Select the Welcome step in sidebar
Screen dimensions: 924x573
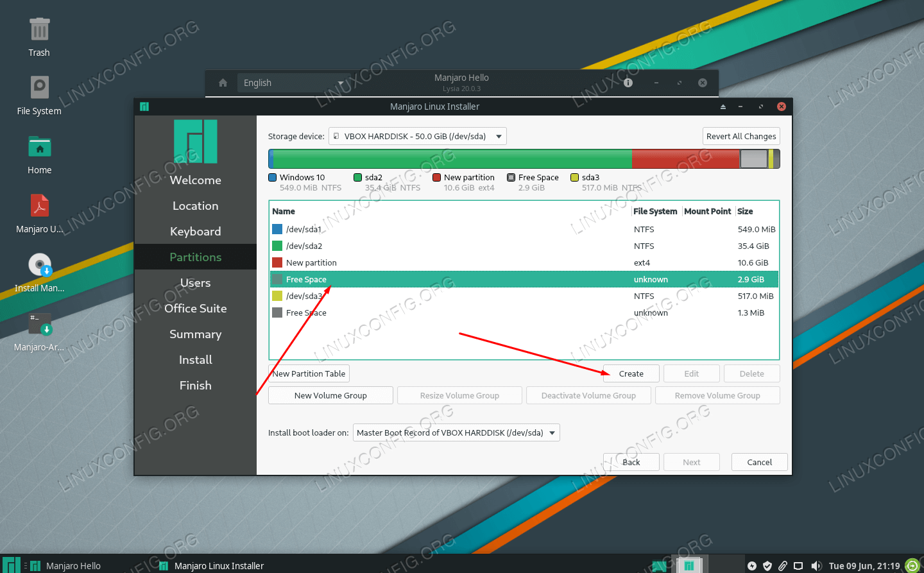pyautogui.click(x=196, y=180)
